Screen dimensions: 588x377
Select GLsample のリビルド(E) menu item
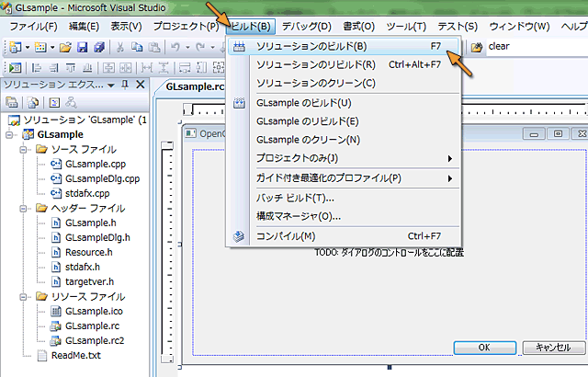point(343,121)
